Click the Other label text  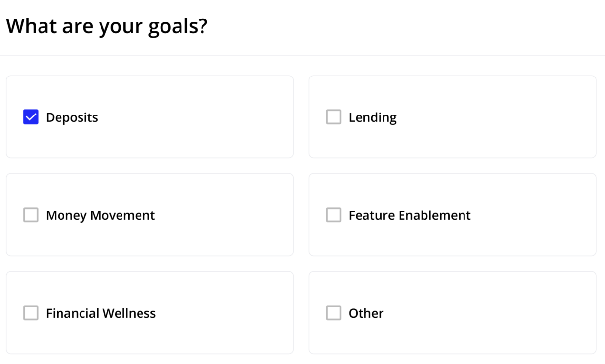coord(366,313)
